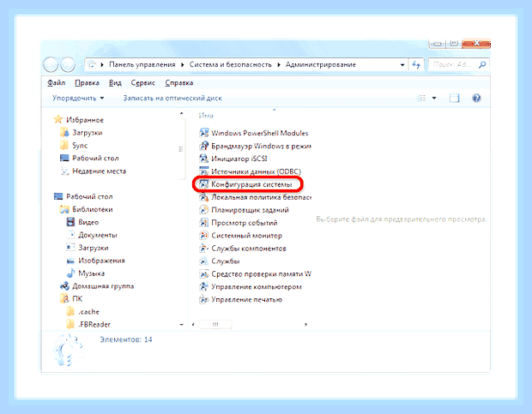Select the Службы компонентов icon
The image size is (532, 414).
(203, 249)
